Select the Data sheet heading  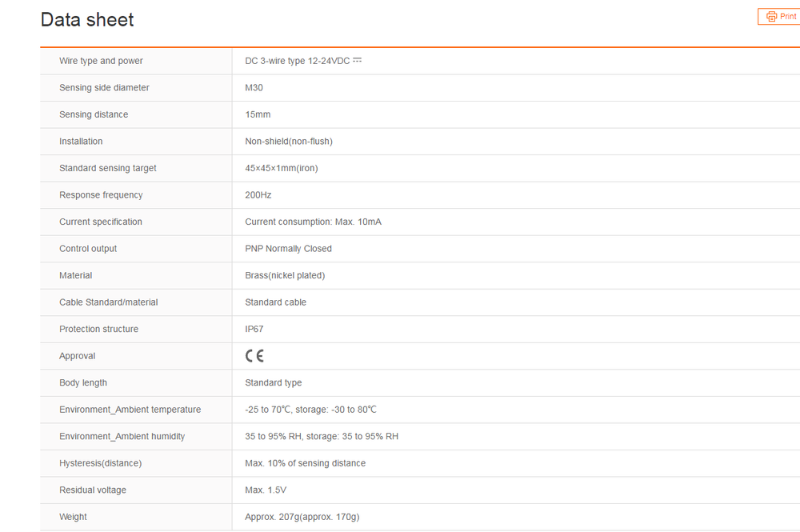tap(87, 20)
